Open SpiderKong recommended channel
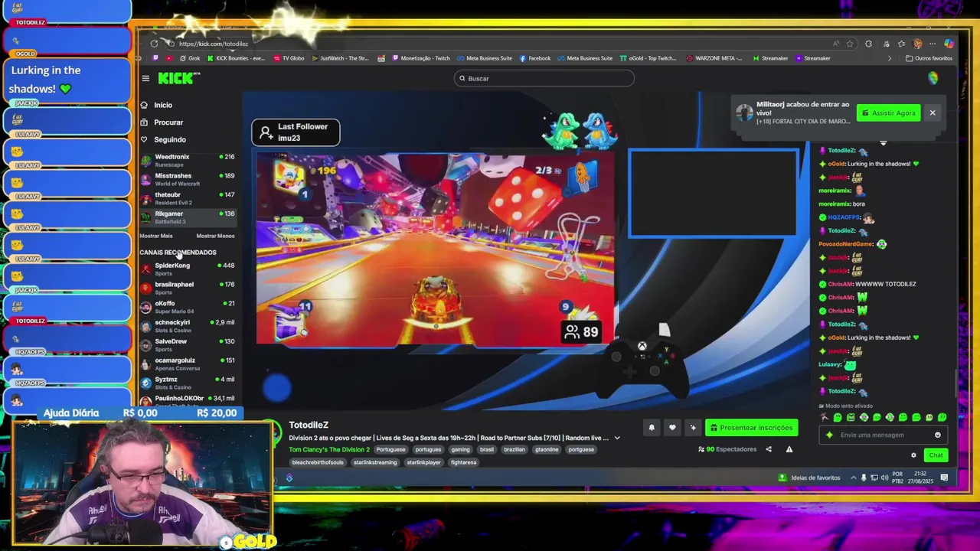This screenshot has height=551, width=980. tap(188, 269)
